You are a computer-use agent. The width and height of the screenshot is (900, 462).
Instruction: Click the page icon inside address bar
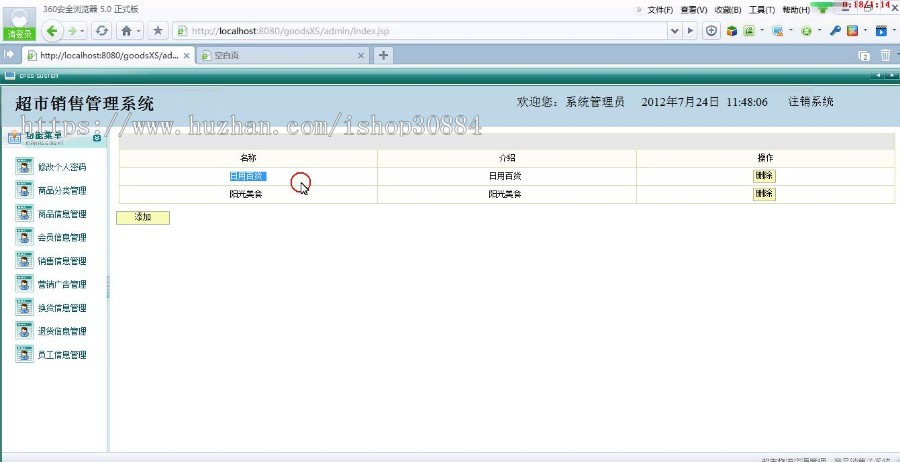click(182, 32)
